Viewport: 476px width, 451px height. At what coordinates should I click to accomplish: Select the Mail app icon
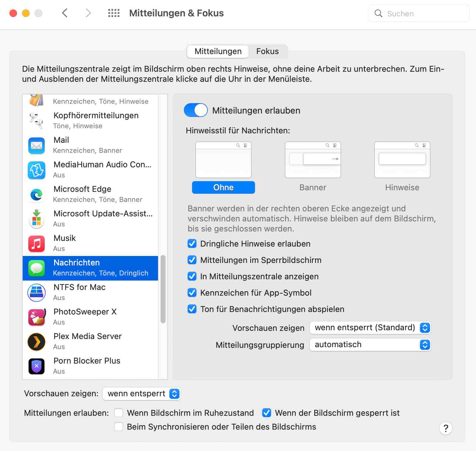coord(37,145)
